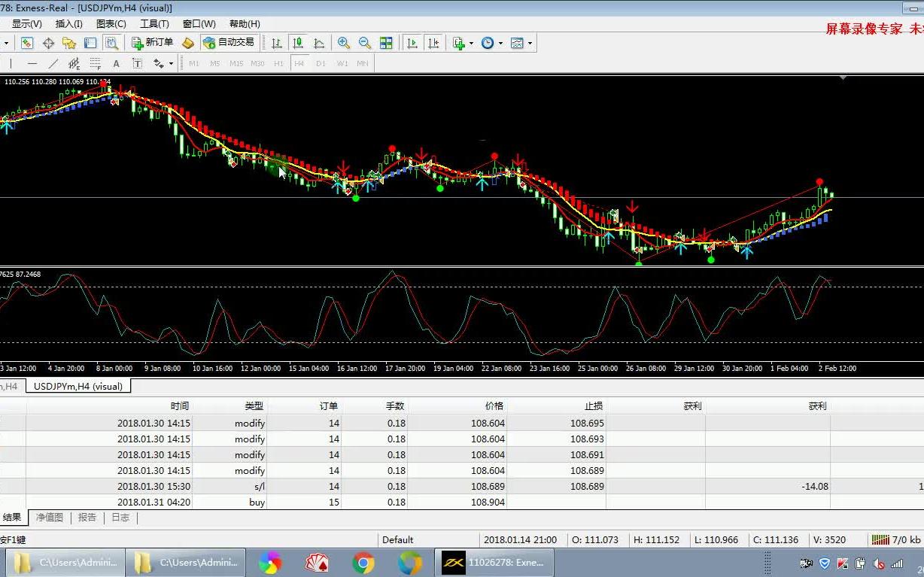Viewport: 924px width, 577px height.
Task: Switch to the 日志 tab
Action: click(x=120, y=518)
